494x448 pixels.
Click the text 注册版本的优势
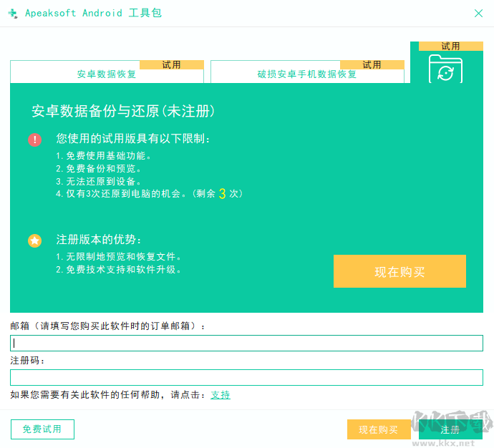98,240
